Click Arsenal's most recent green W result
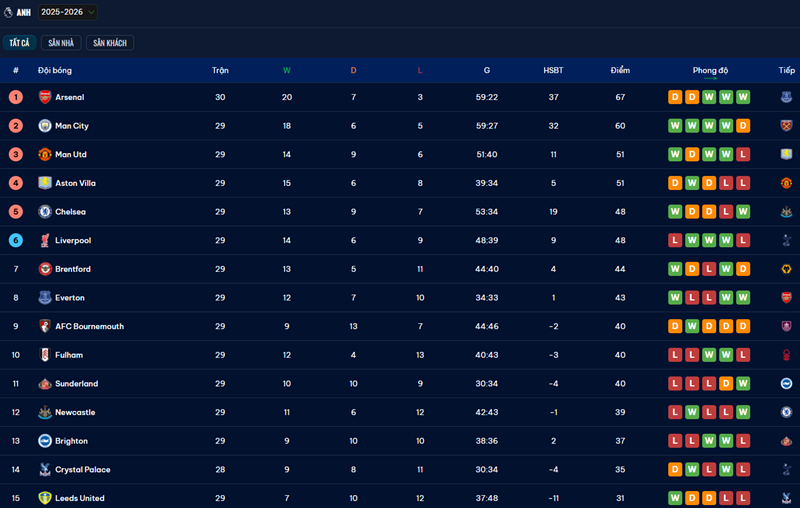The height and width of the screenshot is (508, 800). click(742, 97)
